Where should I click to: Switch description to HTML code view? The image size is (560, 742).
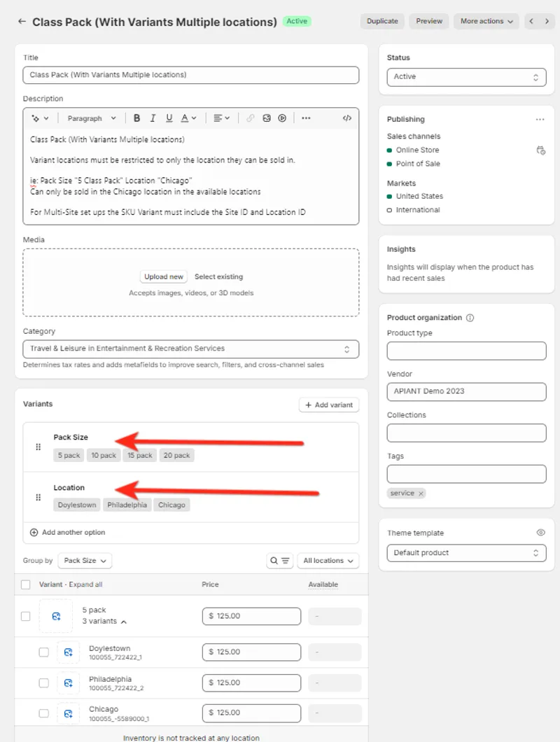[x=346, y=118]
